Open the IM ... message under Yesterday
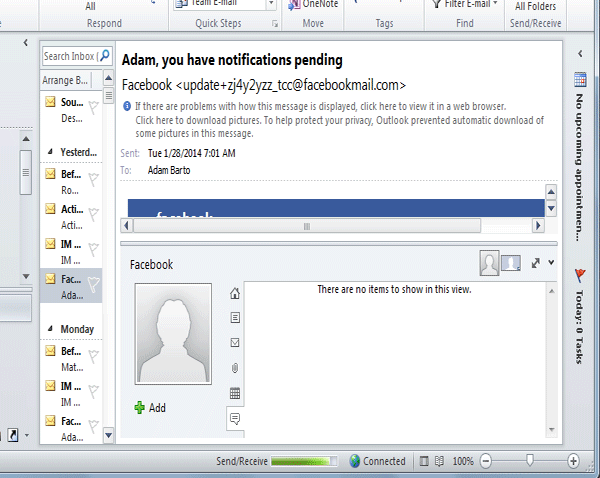The image size is (600, 478). tap(71, 252)
